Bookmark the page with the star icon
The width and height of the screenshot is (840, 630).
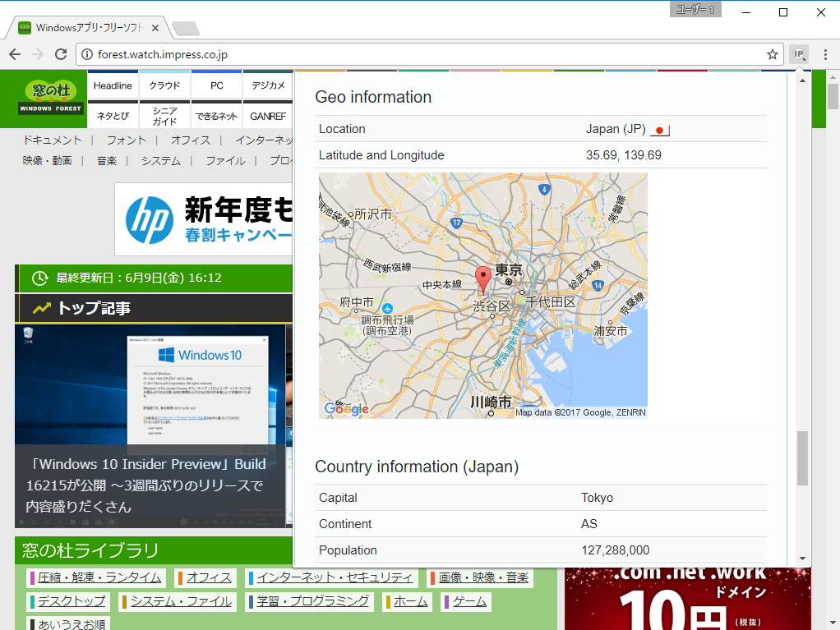(x=773, y=53)
